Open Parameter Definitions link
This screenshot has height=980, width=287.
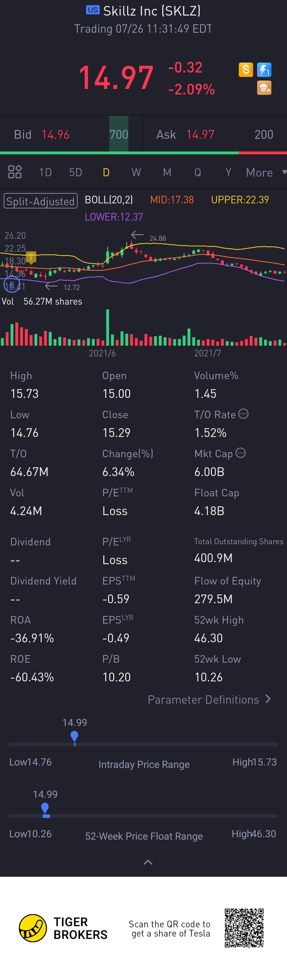pos(209,700)
